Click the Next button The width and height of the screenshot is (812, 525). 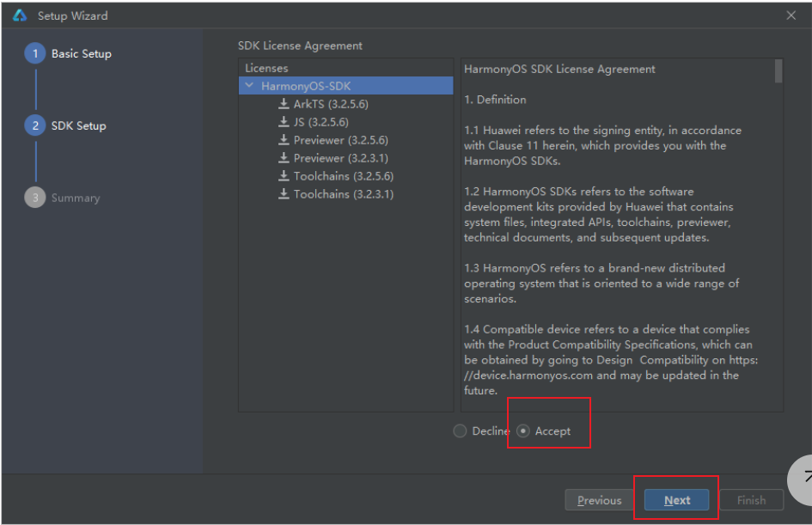(x=677, y=500)
